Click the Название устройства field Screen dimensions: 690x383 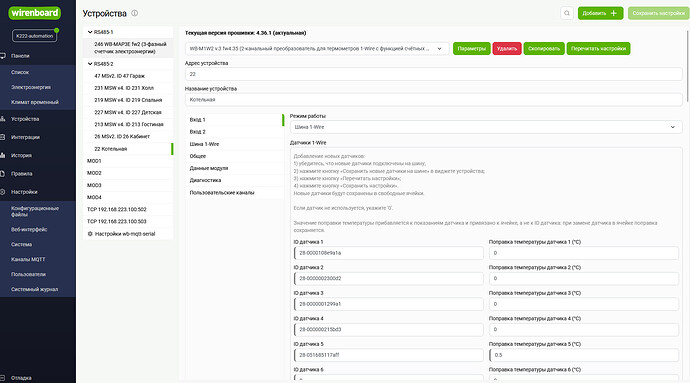coord(433,99)
